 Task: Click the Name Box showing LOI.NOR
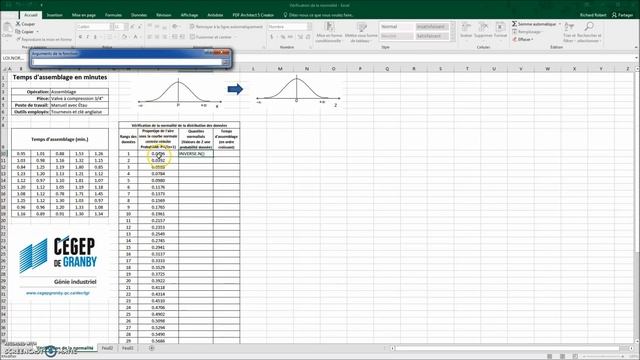point(15,58)
